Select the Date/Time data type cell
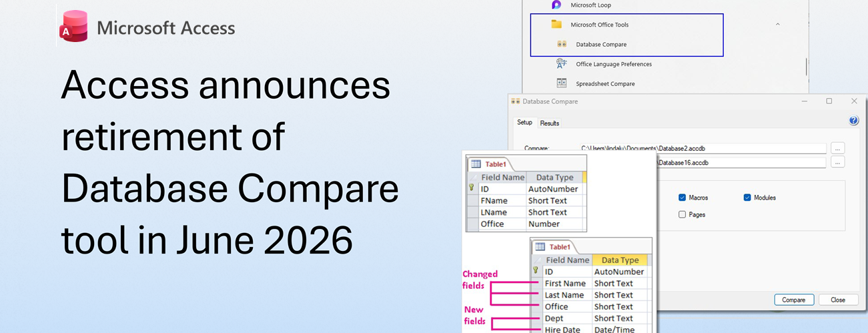 [619, 330]
